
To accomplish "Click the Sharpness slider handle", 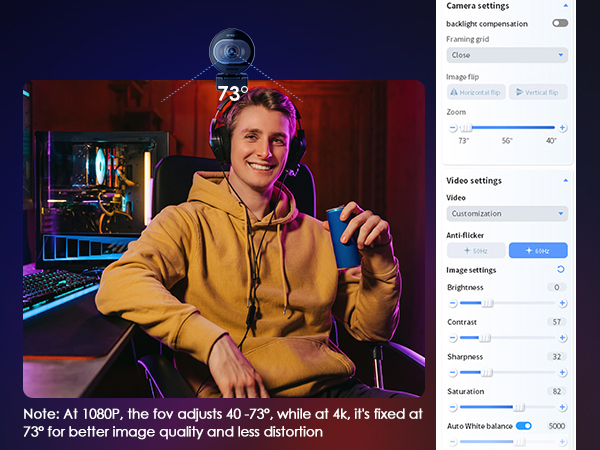I will coord(487,373).
